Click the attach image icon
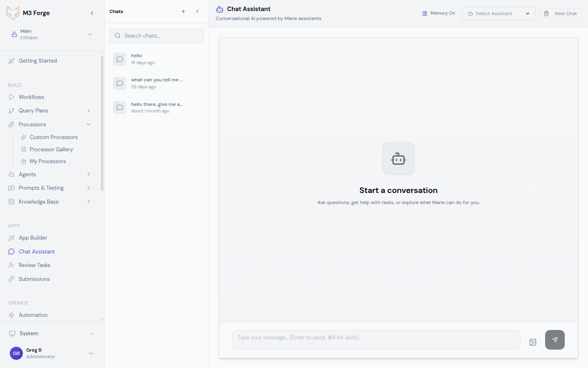This screenshot has width=588, height=368. (533, 342)
